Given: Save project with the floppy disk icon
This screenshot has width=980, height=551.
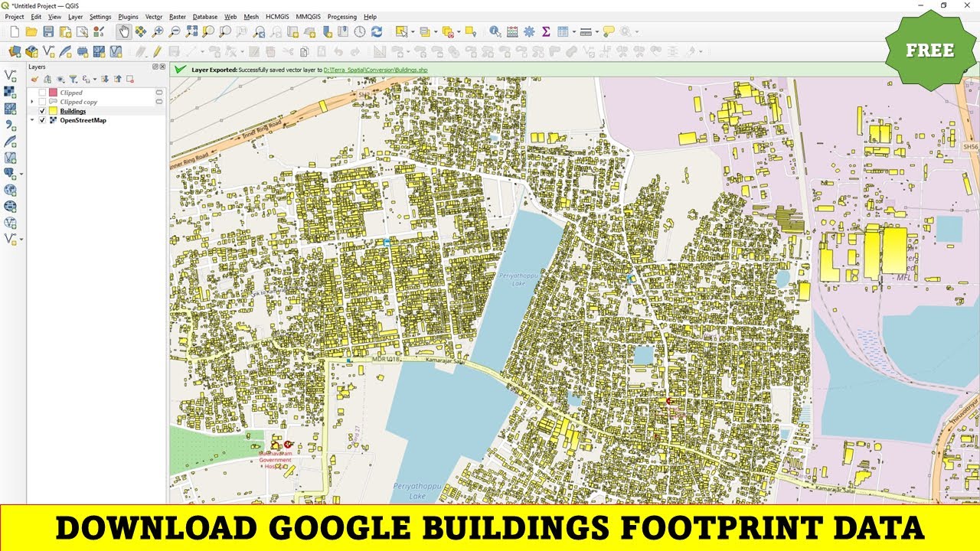Looking at the screenshot, I should (x=48, y=31).
